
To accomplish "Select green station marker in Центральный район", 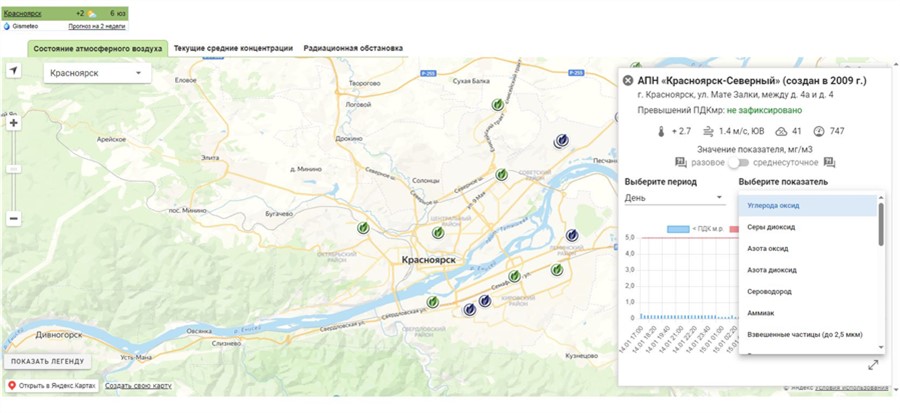I will [438, 232].
